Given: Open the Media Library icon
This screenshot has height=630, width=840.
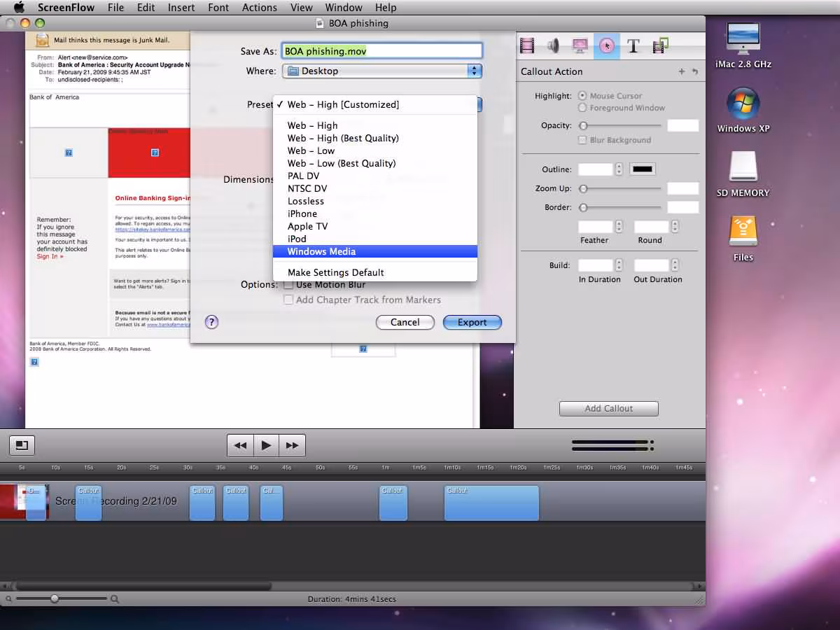Looking at the screenshot, I should [x=659, y=46].
